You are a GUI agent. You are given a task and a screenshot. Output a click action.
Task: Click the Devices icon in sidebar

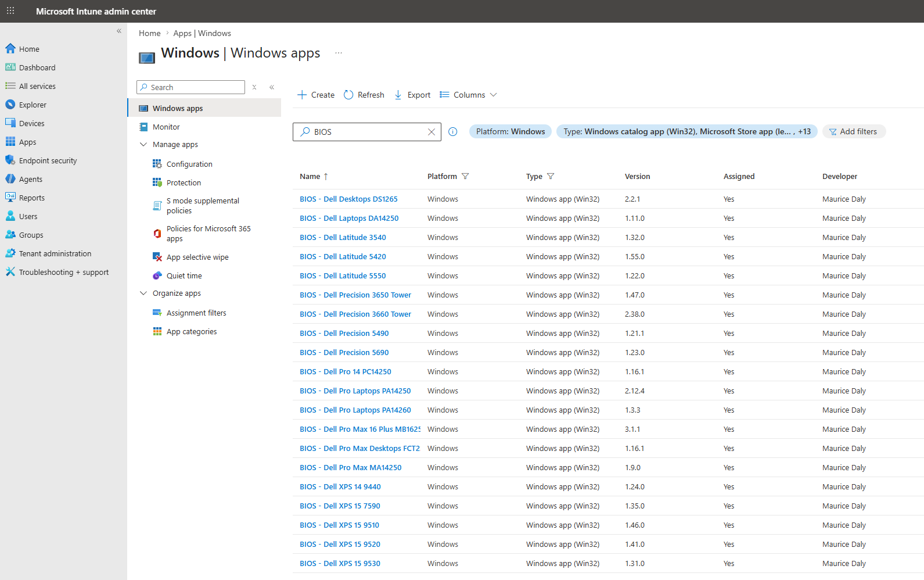tap(10, 123)
